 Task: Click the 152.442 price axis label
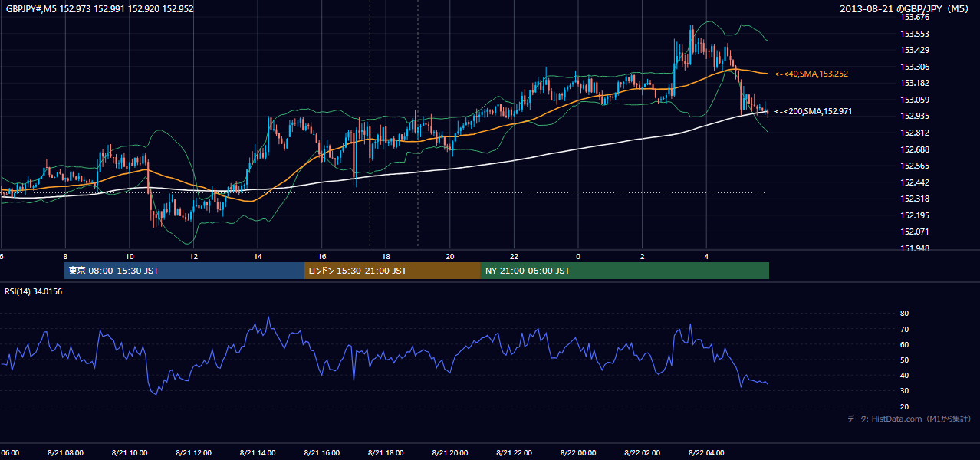coord(914,182)
